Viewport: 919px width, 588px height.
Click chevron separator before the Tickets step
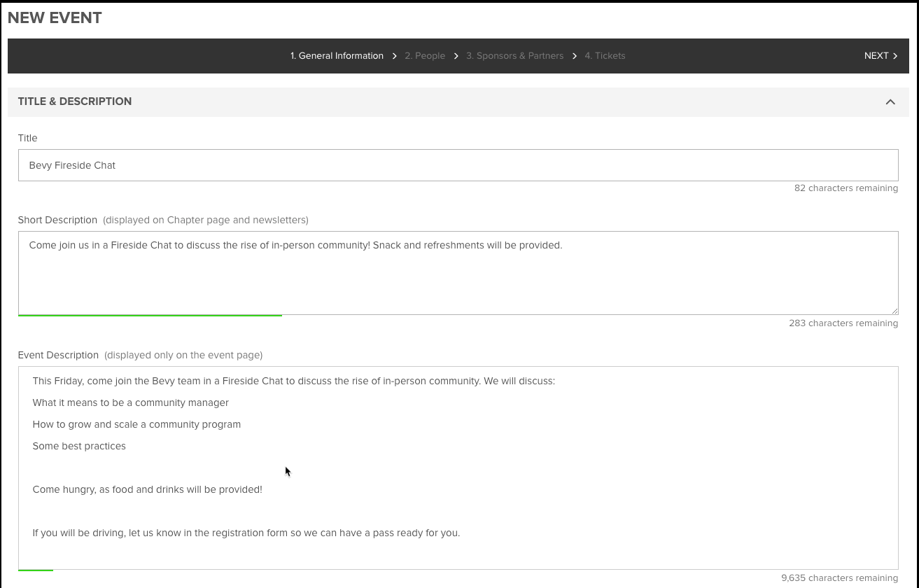[574, 56]
